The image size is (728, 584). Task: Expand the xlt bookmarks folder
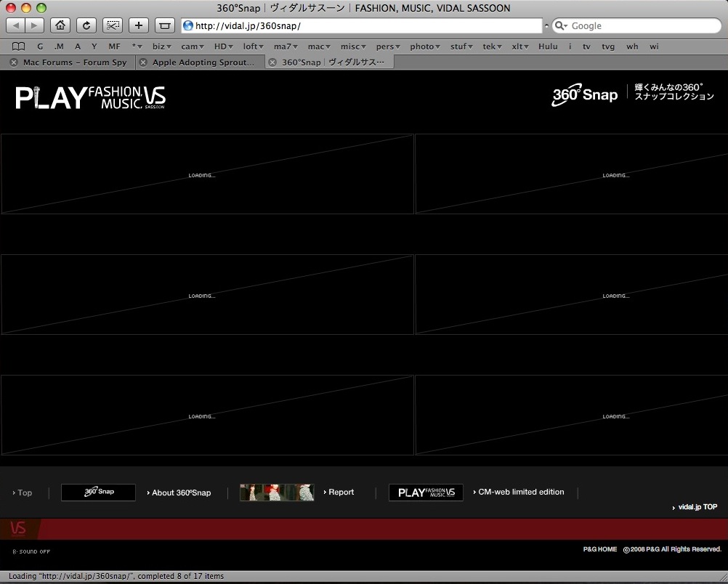pyautogui.click(x=521, y=46)
